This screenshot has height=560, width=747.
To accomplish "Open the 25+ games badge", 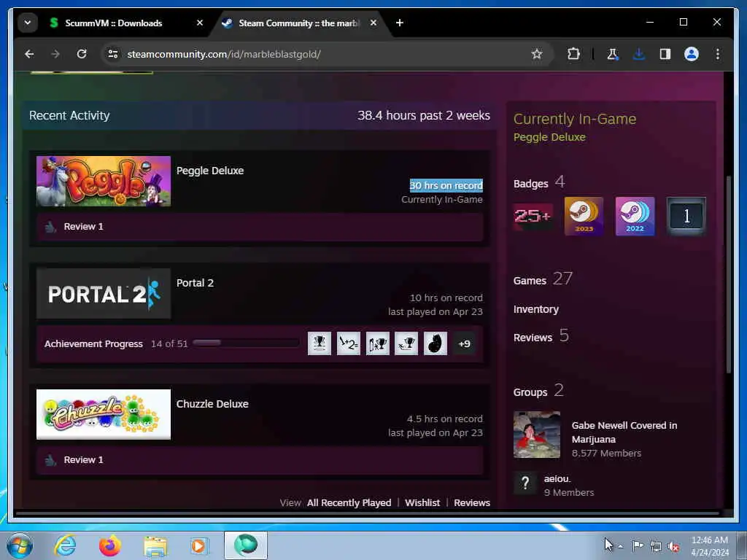I will [533, 216].
